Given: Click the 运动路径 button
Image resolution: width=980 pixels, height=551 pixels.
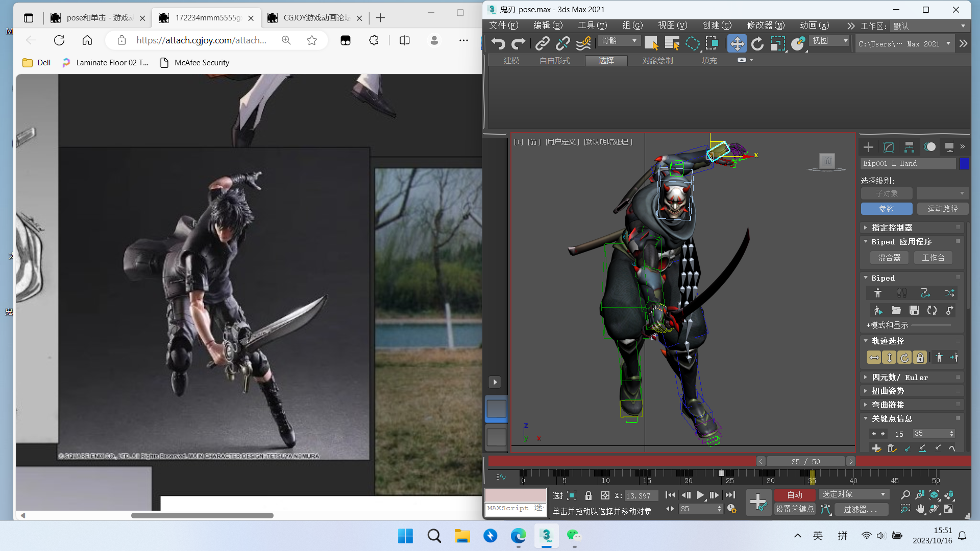Looking at the screenshot, I should tap(942, 209).
